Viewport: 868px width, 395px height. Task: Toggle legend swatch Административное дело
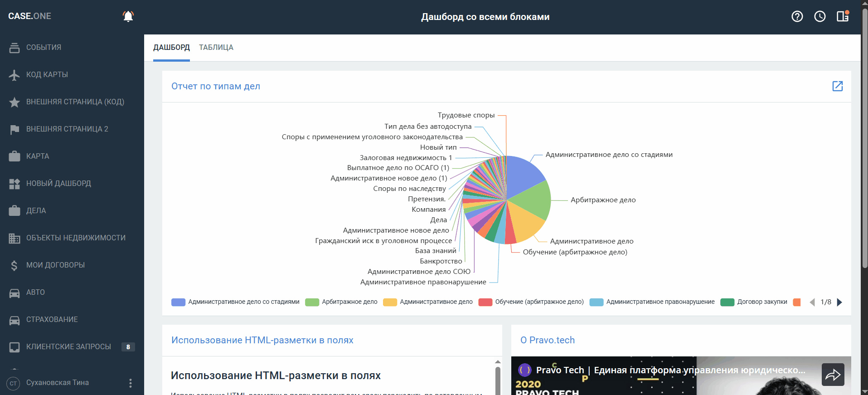click(x=390, y=302)
